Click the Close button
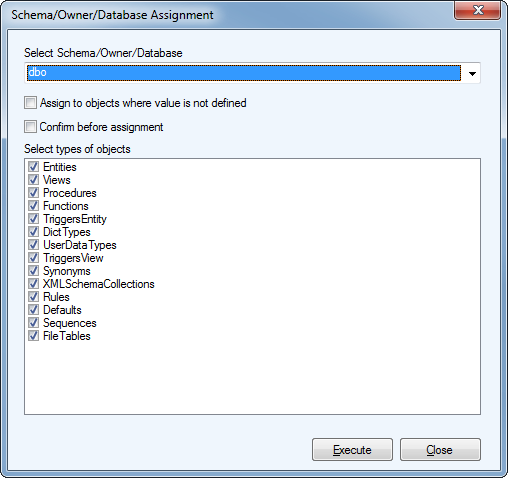The image size is (508, 478). coord(440,450)
